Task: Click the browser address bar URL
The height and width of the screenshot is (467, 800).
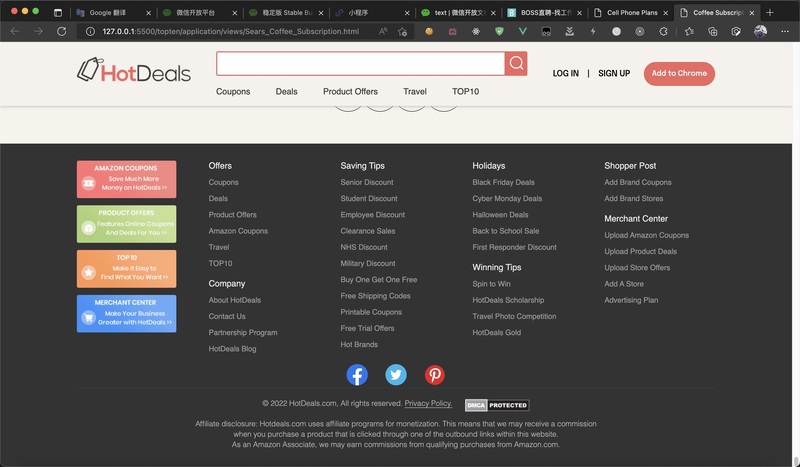Action: (x=231, y=32)
